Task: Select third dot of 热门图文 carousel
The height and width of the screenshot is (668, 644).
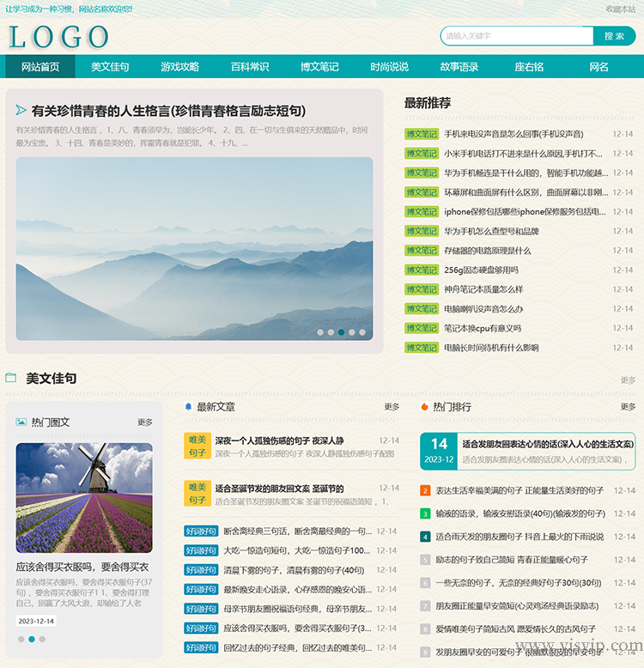Action: point(42,639)
